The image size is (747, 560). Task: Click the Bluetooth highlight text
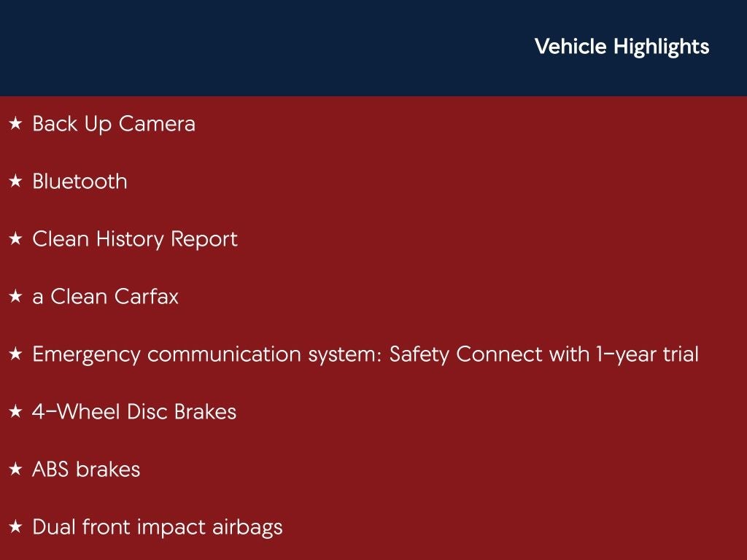point(80,182)
